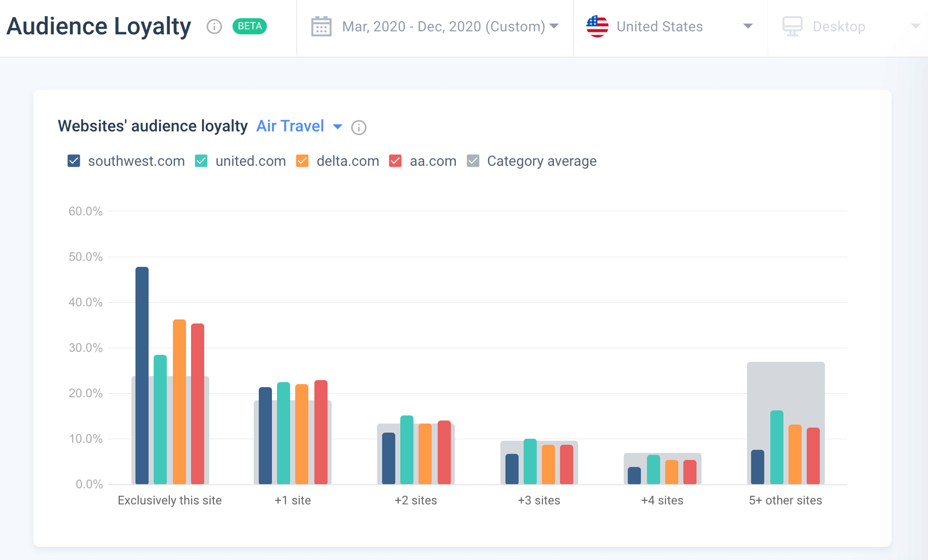928x560 pixels.
Task: Click the '+4 sites' axis label
Action: (663, 500)
